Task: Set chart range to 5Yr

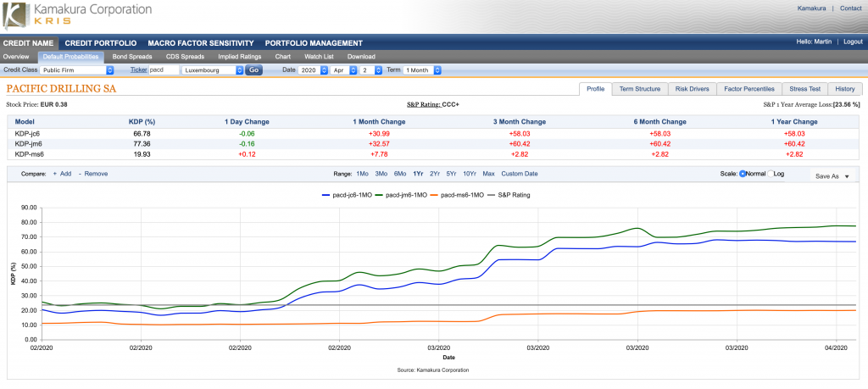Action: [x=452, y=174]
